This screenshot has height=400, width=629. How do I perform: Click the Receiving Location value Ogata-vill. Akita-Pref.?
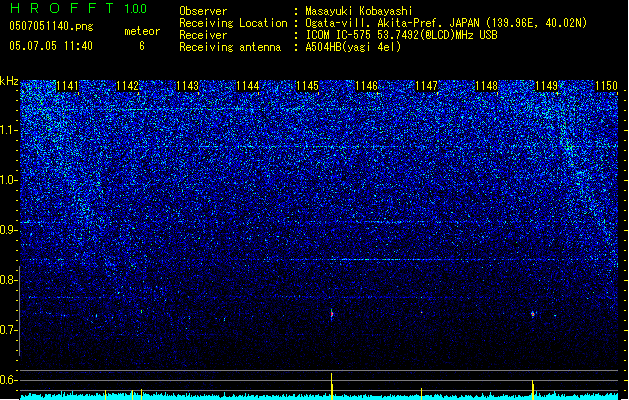point(375,23)
